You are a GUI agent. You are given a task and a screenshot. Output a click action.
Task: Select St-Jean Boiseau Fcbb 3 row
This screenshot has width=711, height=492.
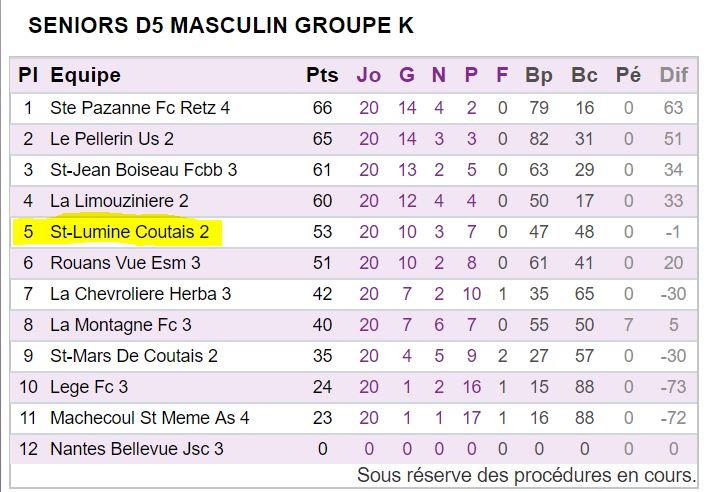coord(354,170)
